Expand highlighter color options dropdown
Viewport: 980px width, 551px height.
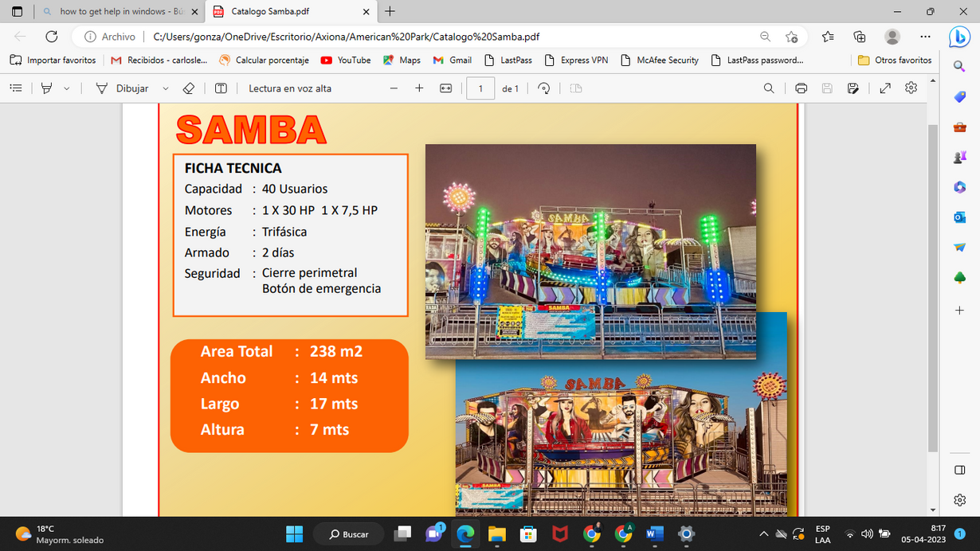click(67, 88)
